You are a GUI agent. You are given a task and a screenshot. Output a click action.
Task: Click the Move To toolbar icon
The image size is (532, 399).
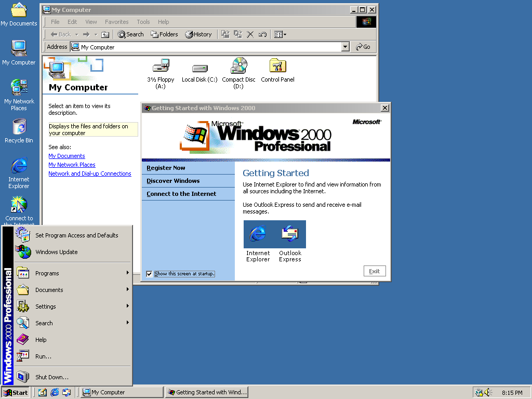pyautogui.click(x=225, y=34)
